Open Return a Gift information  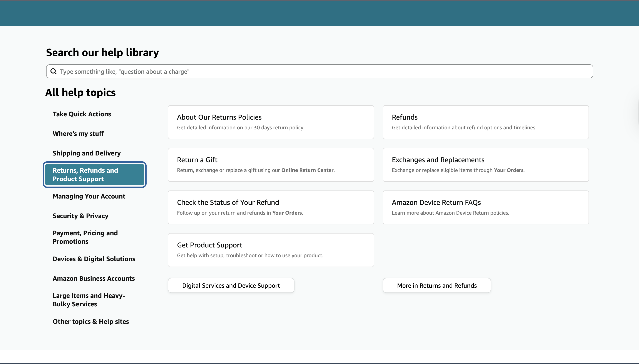click(x=271, y=165)
